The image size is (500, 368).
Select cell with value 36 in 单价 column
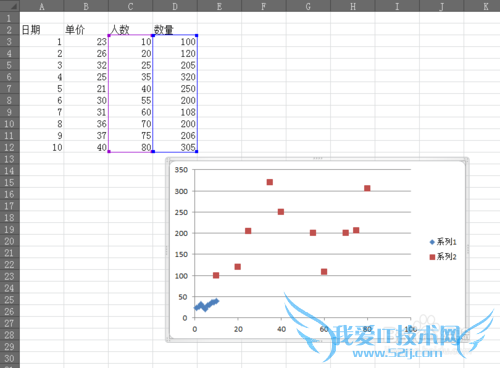[x=86, y=124]
